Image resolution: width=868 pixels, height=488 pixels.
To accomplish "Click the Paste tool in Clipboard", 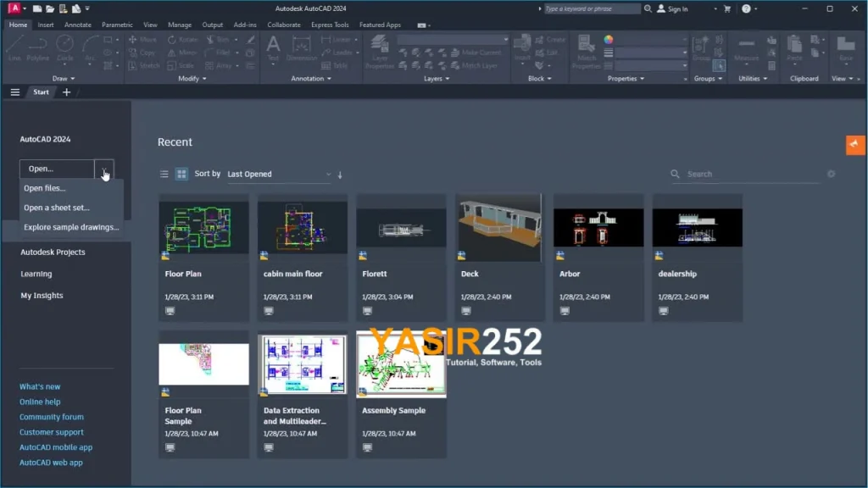I will (794, 47).
